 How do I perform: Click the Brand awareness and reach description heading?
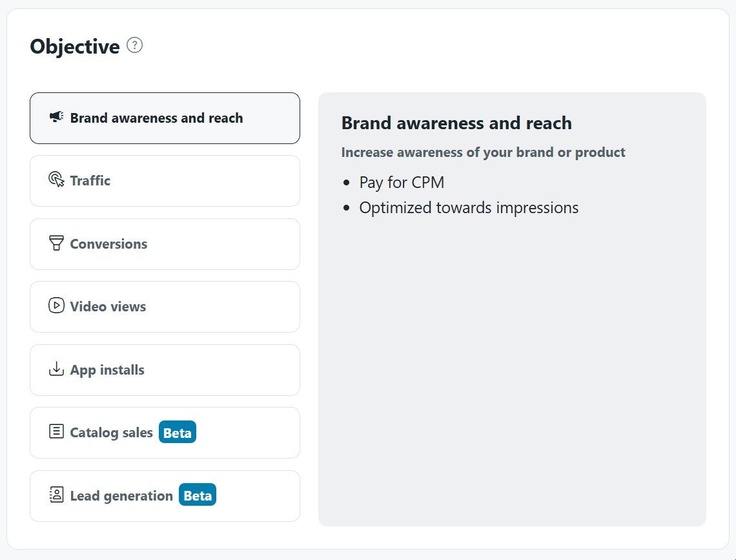pos(456,123)
